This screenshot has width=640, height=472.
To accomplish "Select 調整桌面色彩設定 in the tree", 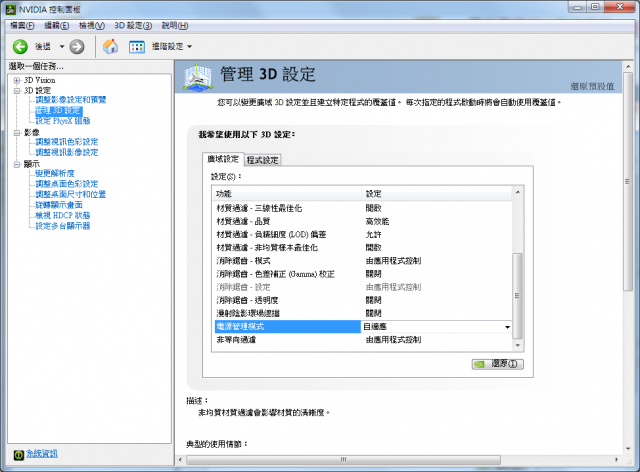I will [x=67, y=184].
